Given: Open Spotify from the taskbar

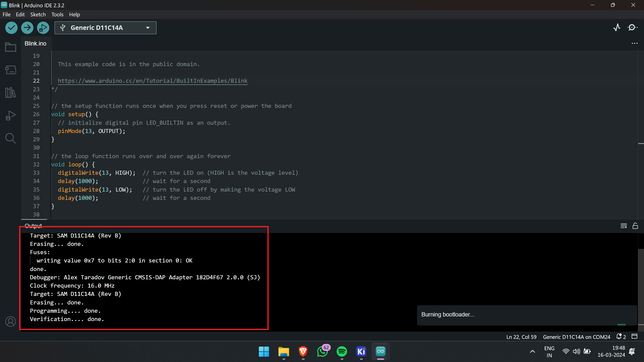Looking at the screenshot, I should tap(342, 351).
